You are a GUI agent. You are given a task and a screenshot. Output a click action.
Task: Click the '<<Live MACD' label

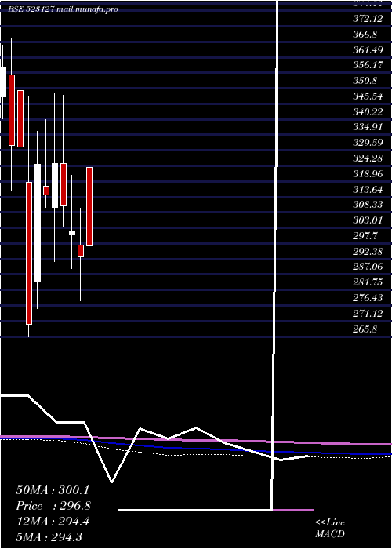pyautogui.click(x=330, y=529)
